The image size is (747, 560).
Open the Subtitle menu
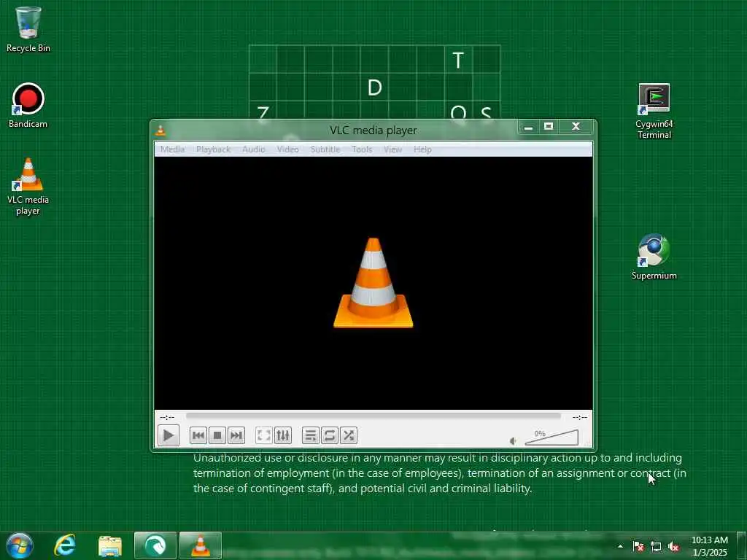[325, 149]
